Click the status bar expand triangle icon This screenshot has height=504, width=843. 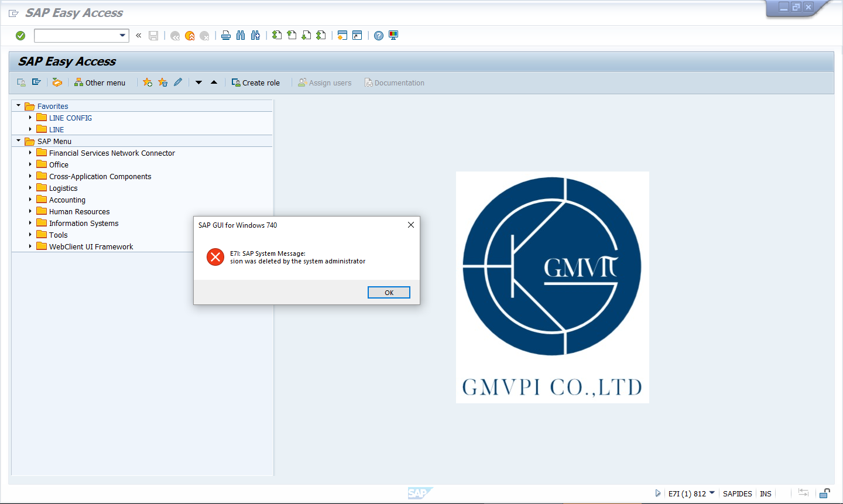(x=658, y=493)
